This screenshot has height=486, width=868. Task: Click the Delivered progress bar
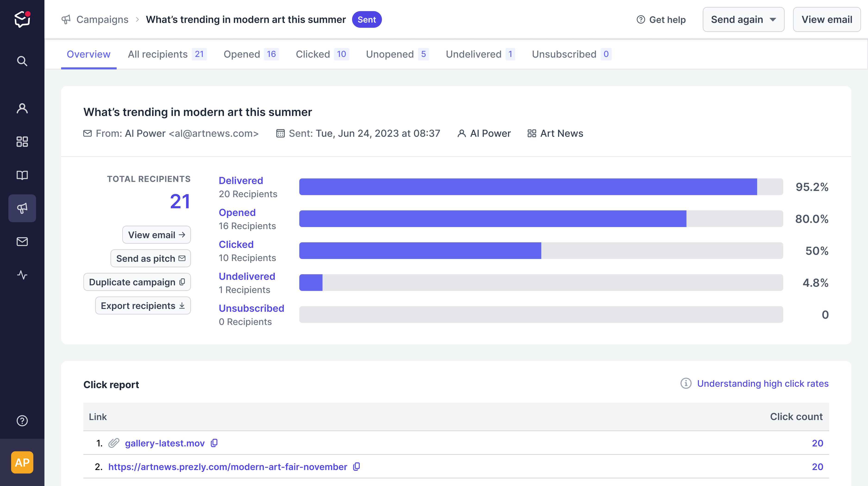pos(541,187)
